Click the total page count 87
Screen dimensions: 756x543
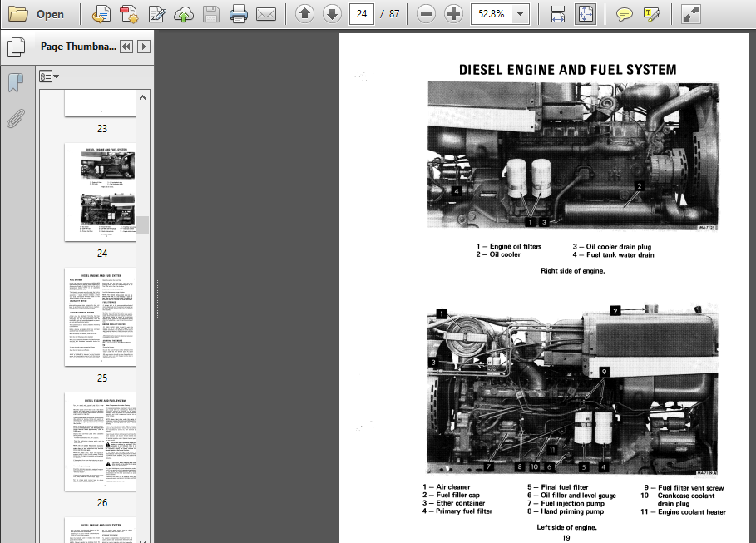(x=394, y=14)
